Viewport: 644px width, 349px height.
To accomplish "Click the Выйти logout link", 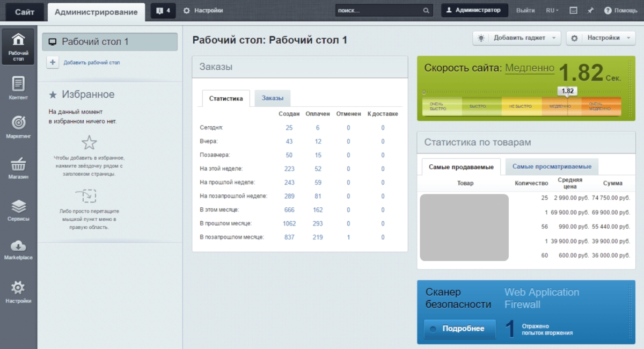I will point(525,10).
